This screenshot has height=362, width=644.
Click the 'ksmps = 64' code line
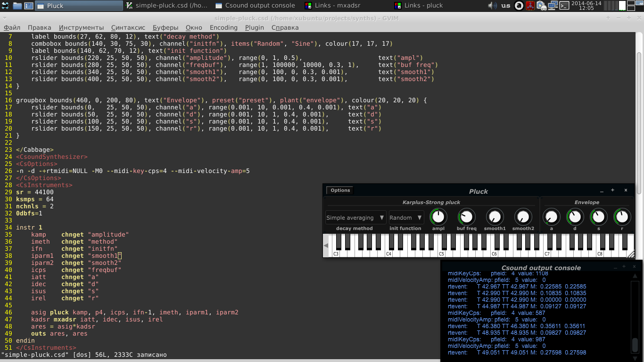point(35,199)
